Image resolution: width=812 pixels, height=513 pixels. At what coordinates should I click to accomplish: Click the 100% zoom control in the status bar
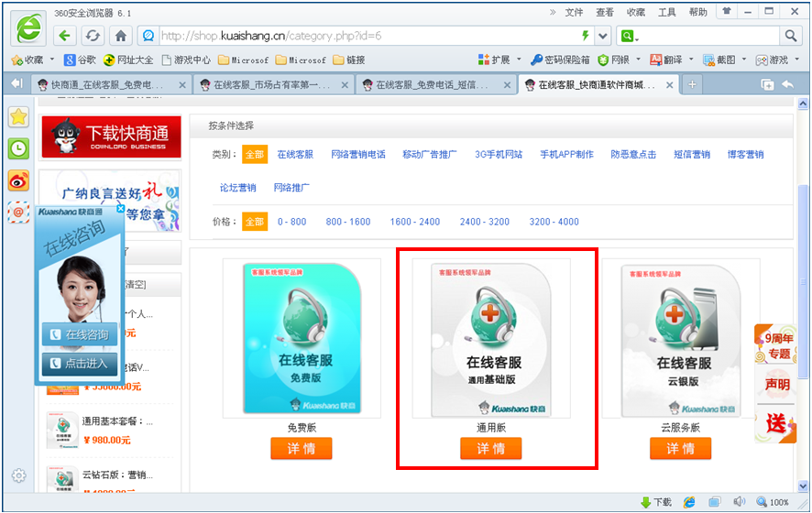774,502
